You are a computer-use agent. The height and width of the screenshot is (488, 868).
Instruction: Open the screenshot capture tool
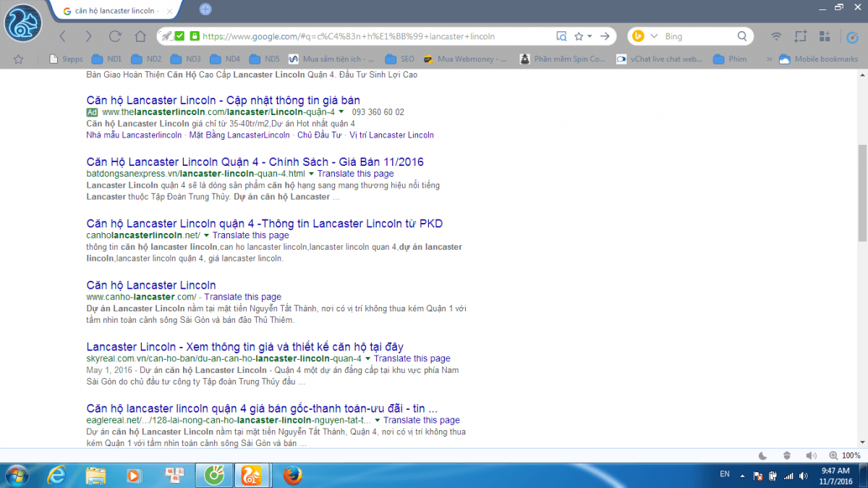[801, 36]
